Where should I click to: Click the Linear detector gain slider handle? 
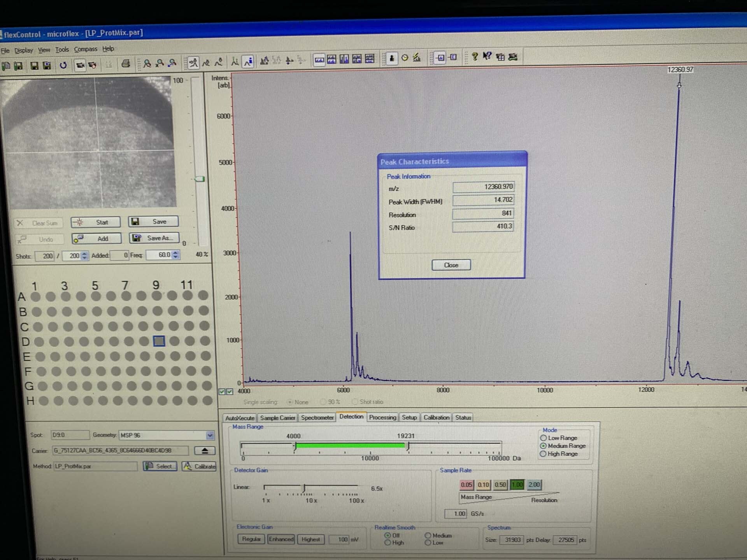(x=304, y=488)
